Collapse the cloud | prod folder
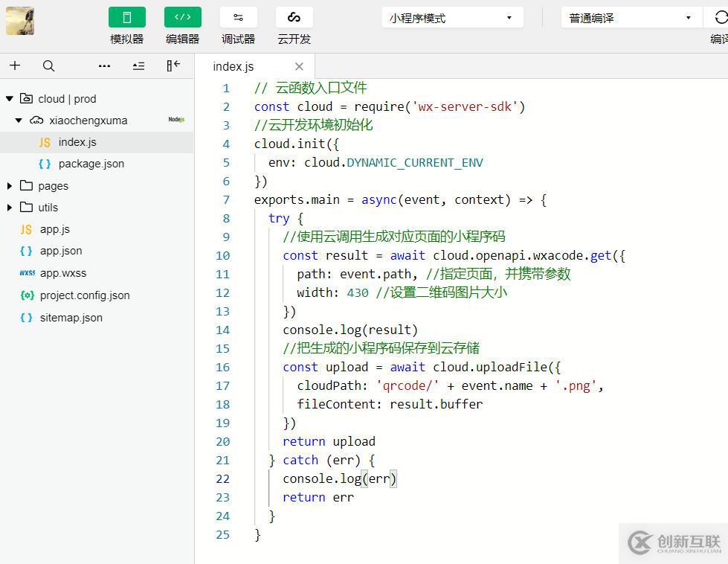 pyautogui.click(x=10, y=98)
